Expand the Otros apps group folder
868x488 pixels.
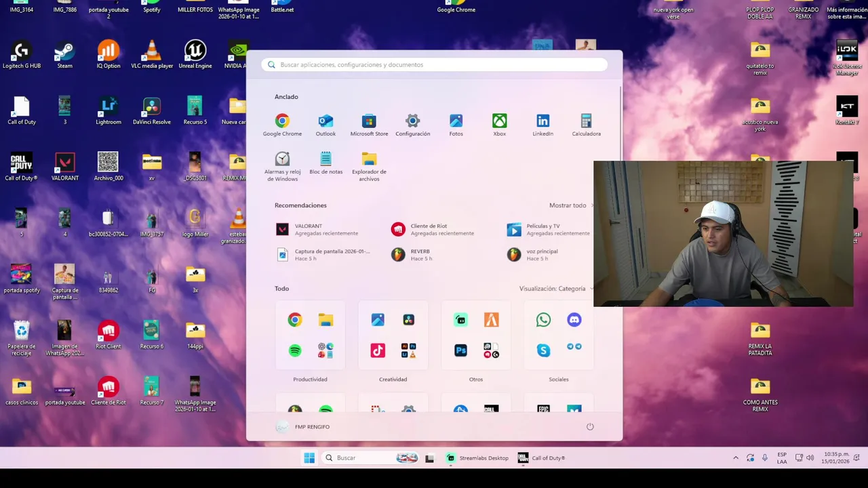click(491, 350)
